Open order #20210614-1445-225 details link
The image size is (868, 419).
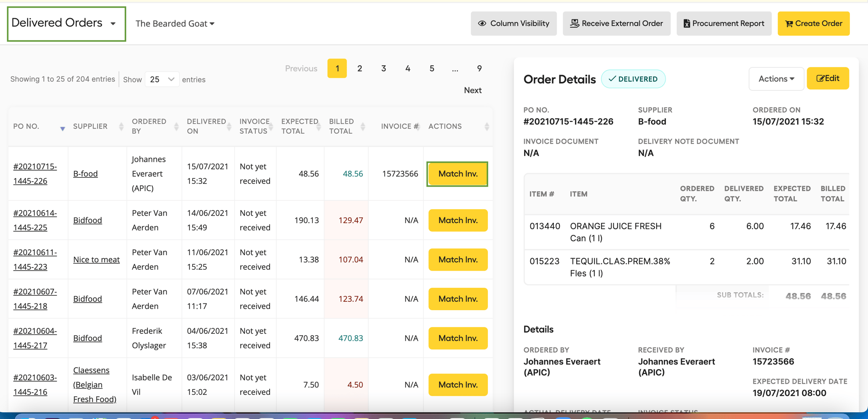[36, 220]
